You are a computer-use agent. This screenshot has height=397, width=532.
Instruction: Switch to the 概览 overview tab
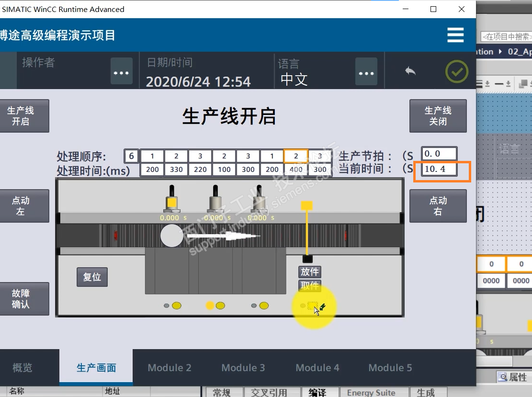(x=23, y=367)
